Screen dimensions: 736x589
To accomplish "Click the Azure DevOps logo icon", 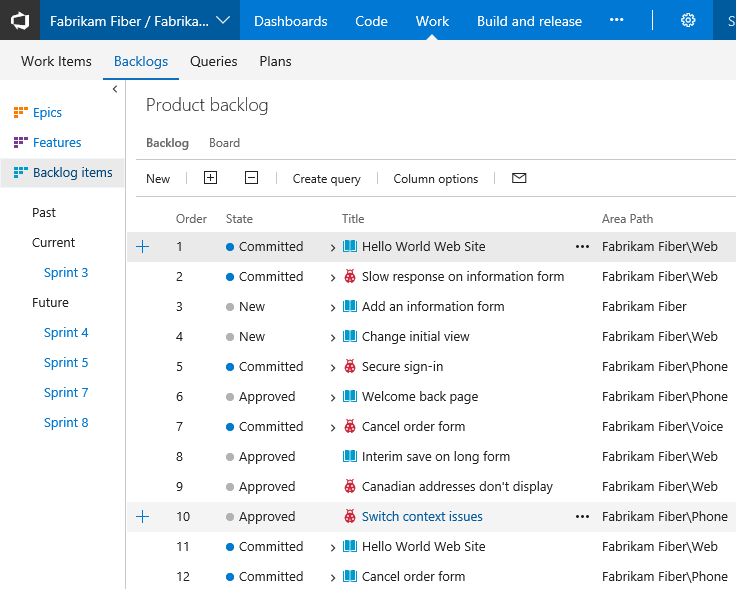I will click(x=19, y=20).
